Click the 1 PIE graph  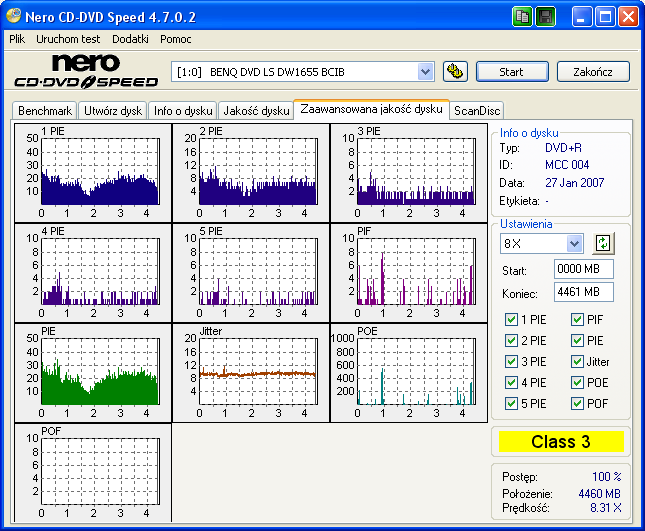pyautogui.click(x=100, y=172)
